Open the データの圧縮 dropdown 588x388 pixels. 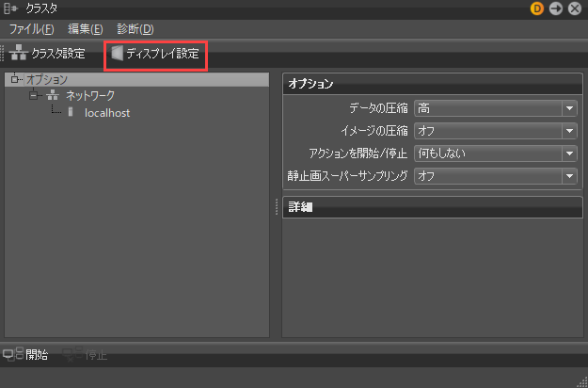[496, 108]
